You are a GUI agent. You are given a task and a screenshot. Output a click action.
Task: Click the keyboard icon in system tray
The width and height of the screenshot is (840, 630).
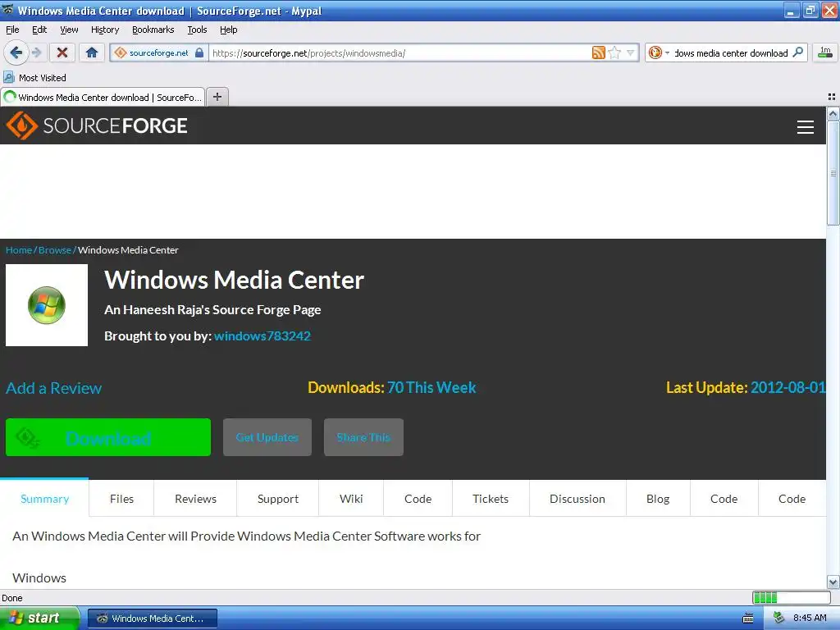(x=748, y=619)
